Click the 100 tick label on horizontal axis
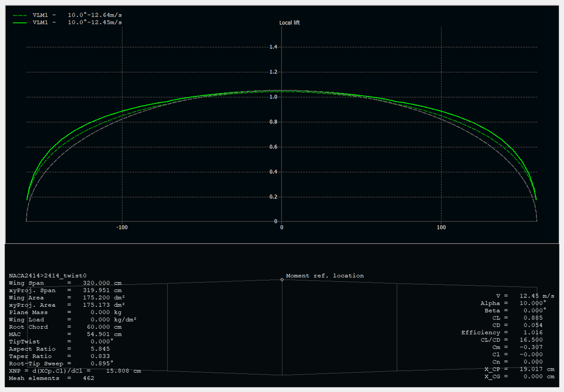 441,227
